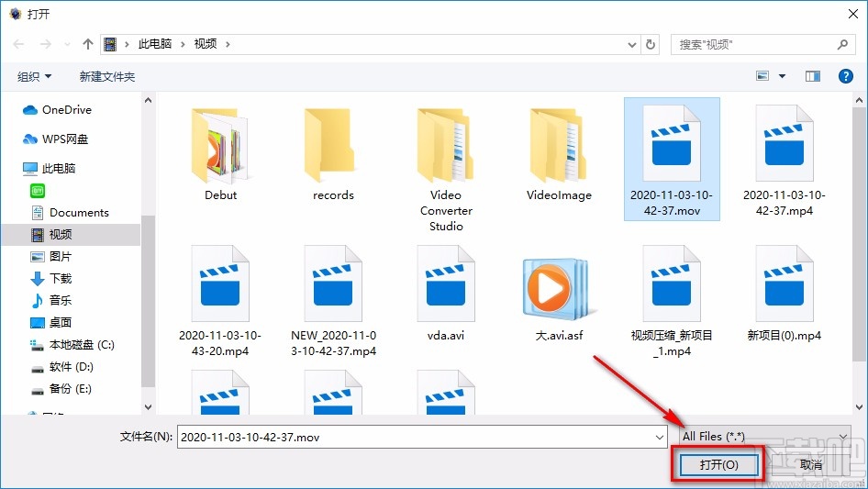Open address bar history dropdown
Image resolution: width=868 pixels, height=489 pixels.
(631, 45)
